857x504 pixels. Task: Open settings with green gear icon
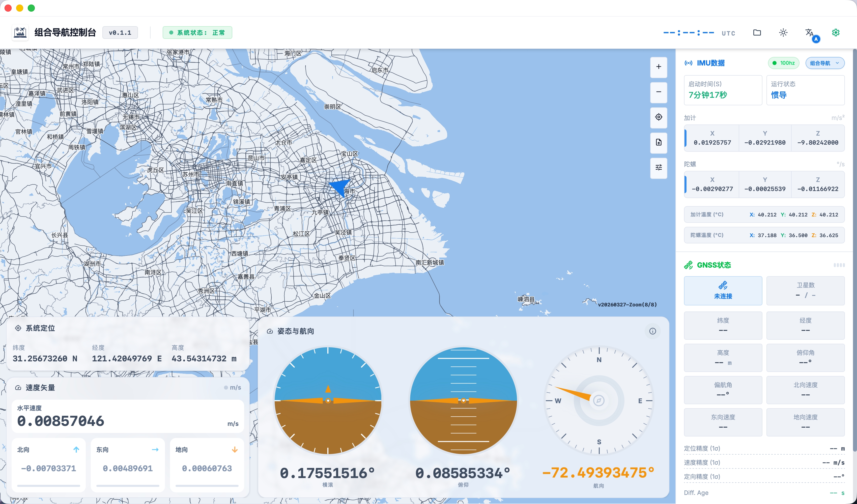click(x=836, y=33)
